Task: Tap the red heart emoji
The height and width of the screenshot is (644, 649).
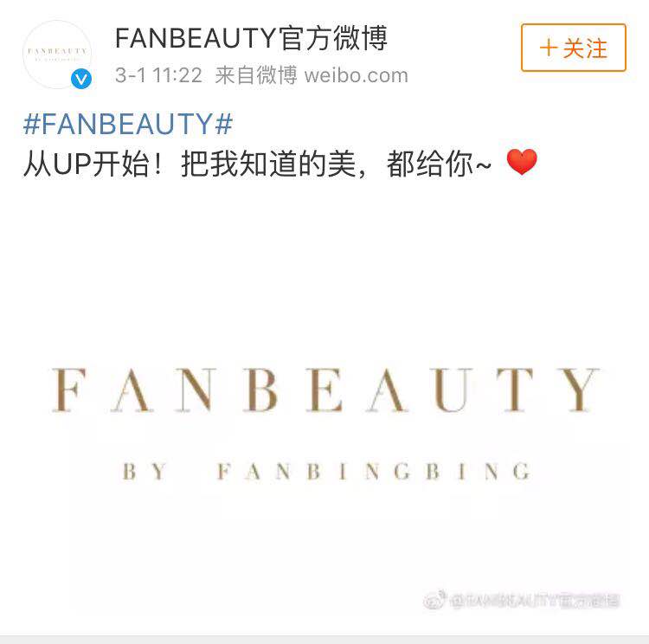Action: [x=522, y=162]
